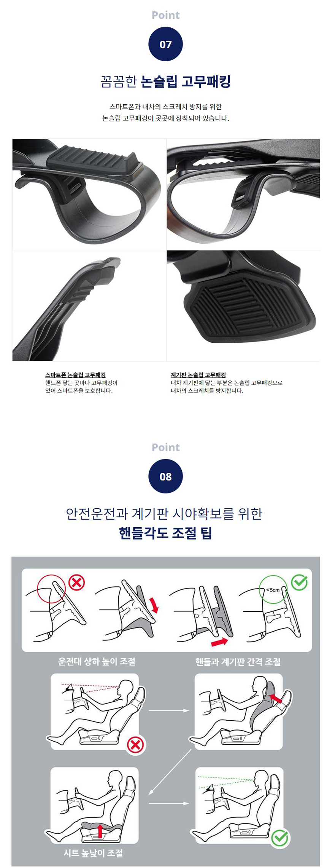Click the 시트 높낮이 조절 caption

pyautogui.click(x=93, y=853)
